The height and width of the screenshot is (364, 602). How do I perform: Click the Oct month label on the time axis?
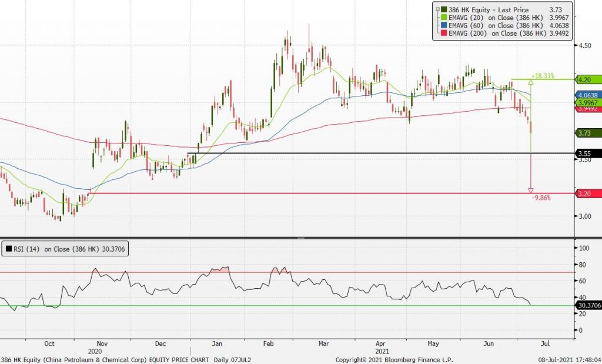pos(49,343)
